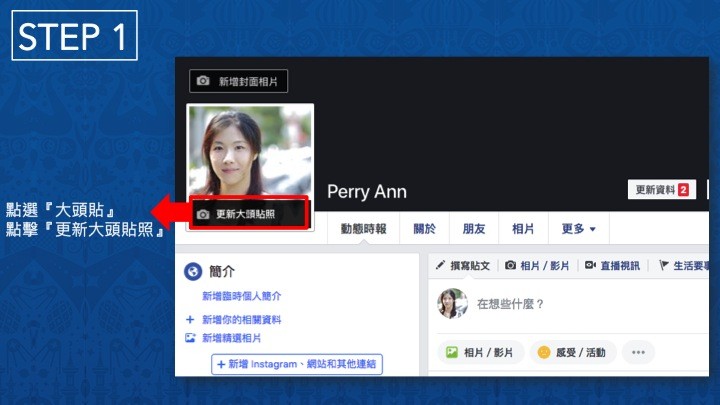Click the three-dots more options button
This screenshot has height=405, width=720.
pyautogui.click(x=638, y=352)
